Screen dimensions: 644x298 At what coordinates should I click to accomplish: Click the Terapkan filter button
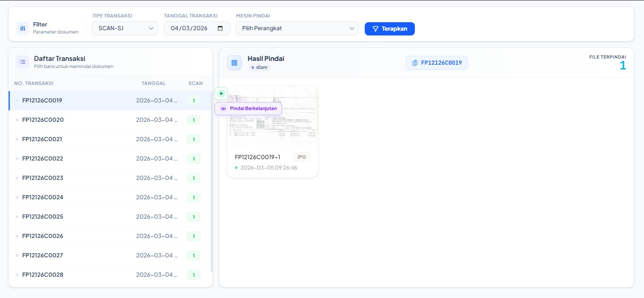[x=389, y=29]
